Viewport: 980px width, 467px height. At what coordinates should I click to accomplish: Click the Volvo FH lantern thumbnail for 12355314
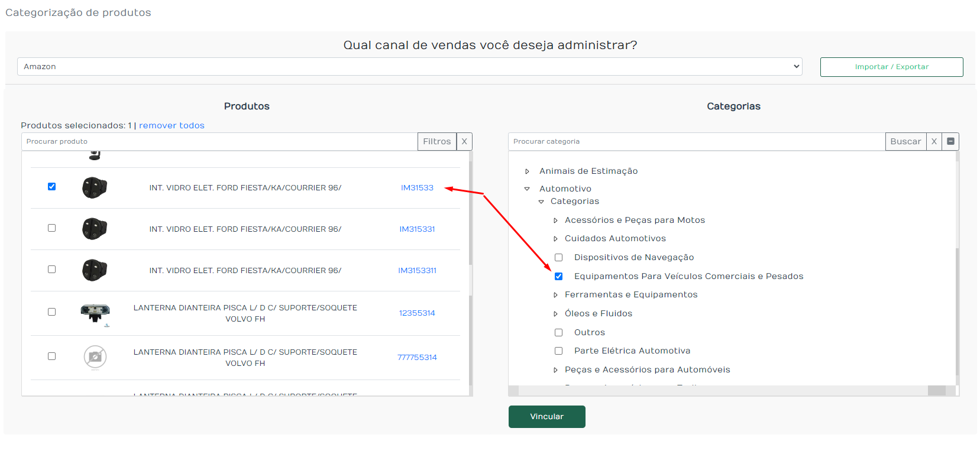(x=95, y=313)
